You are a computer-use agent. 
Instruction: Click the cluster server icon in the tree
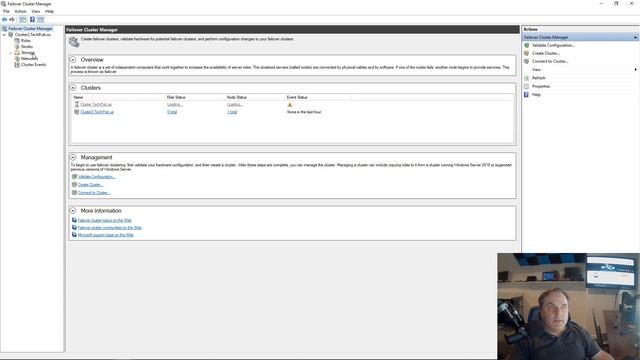[x=11, y=35]
